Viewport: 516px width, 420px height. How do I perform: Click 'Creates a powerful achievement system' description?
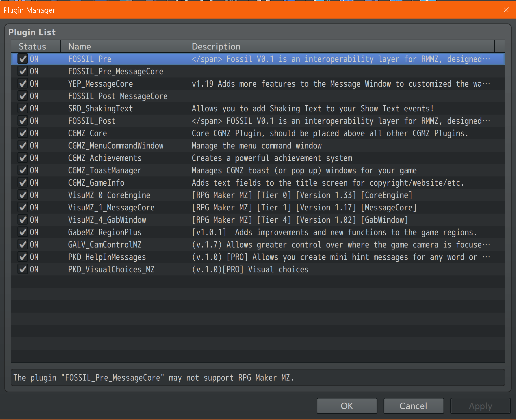tap(272, 158)
